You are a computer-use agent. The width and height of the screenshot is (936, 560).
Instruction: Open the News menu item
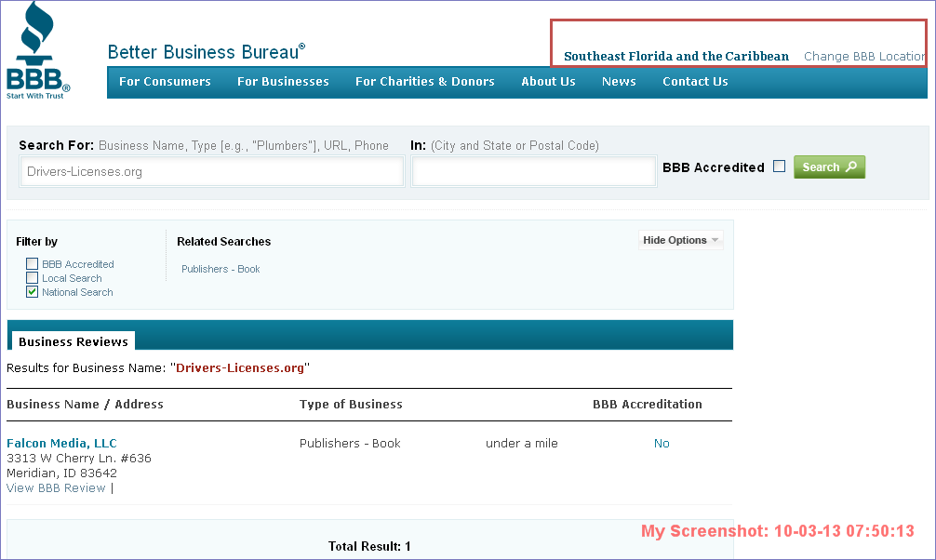pyautogui.click(x=619, y=82)
